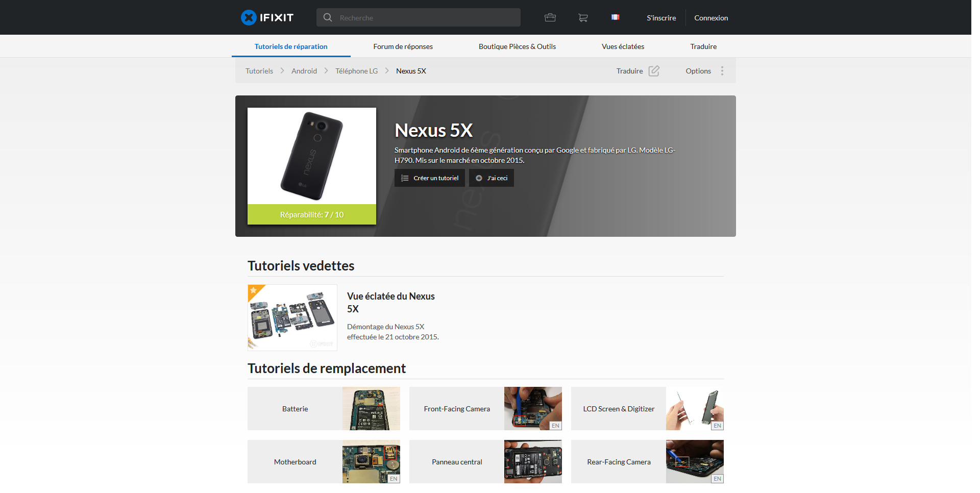Open the Vue éclatée du Nexus 5X title
980x493 pixels.
(391, 302)
